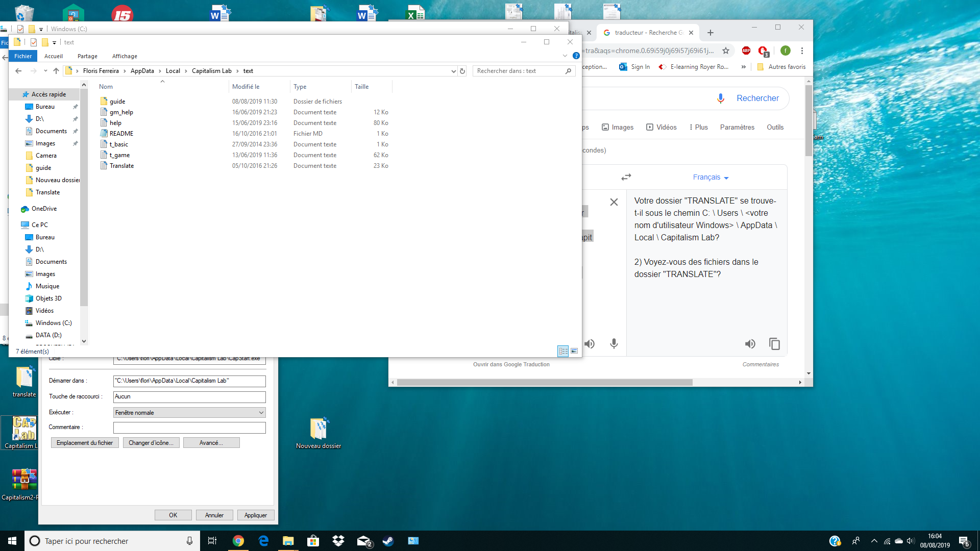Open the notification center icon
Screen dimensions: 980x551
pos(964,541)
